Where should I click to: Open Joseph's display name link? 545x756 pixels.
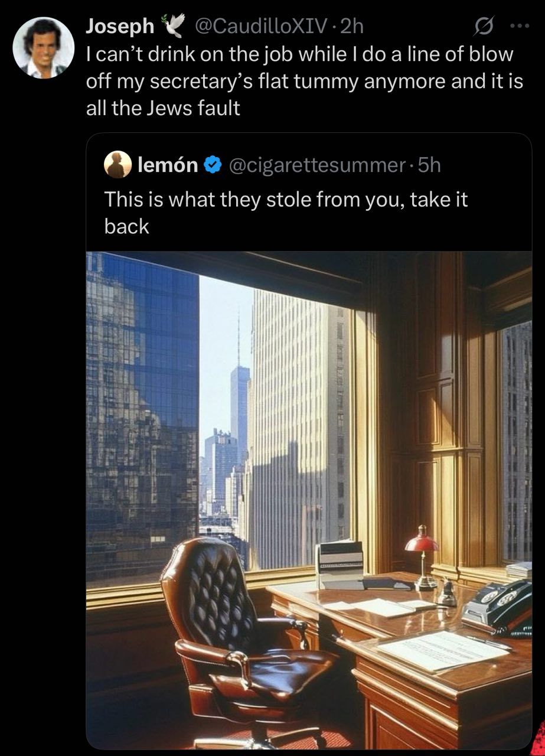pos(120,26)
